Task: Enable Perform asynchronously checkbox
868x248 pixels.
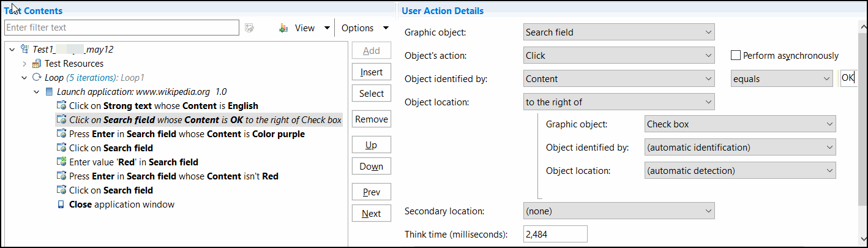Action: tap(736, 56)
